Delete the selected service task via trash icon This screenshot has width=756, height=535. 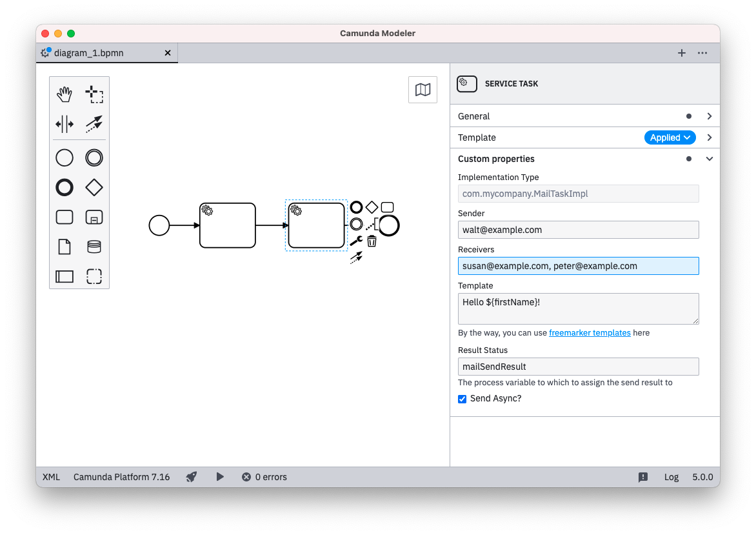point(372,240)
